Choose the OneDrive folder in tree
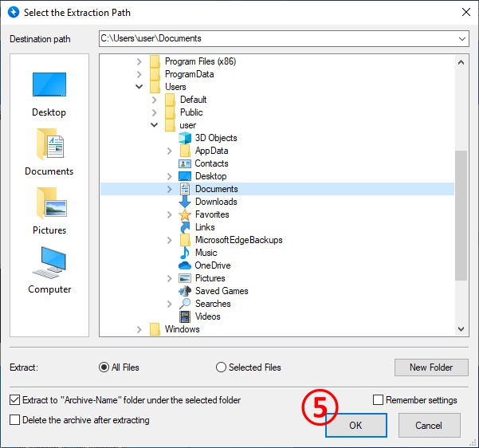Image resolution: width=479 pixels, height=448 pixels. (x=212, y=265)
